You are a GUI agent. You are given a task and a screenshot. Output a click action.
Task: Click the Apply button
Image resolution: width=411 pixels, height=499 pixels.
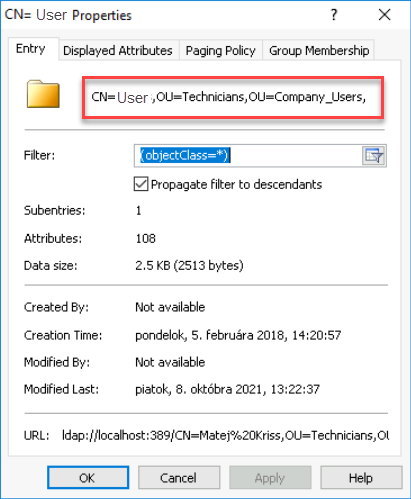(x=270, y=478)
